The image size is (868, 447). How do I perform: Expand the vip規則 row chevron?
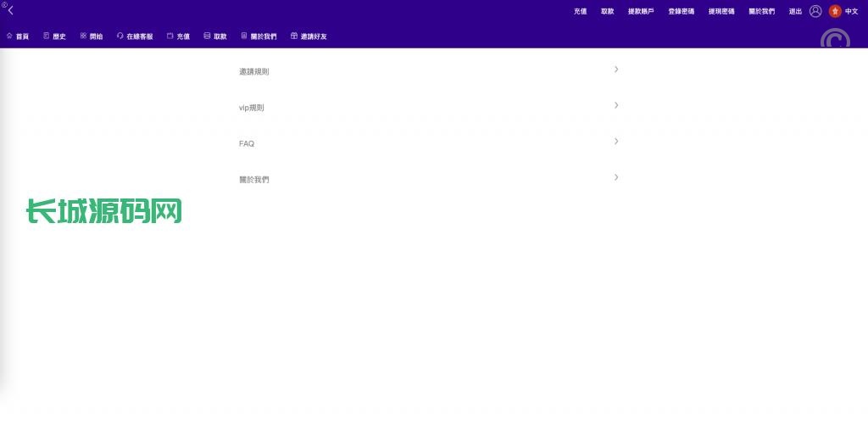click(616, 105)
